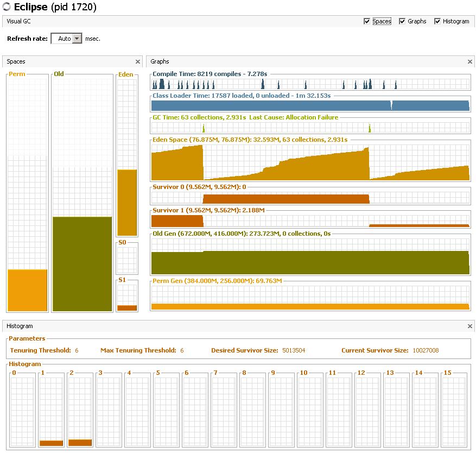The width and height of the screenshot is (476, 453).
Task: Click Current Survivor Size value 10027008
Action: click(x=426, y=350)
